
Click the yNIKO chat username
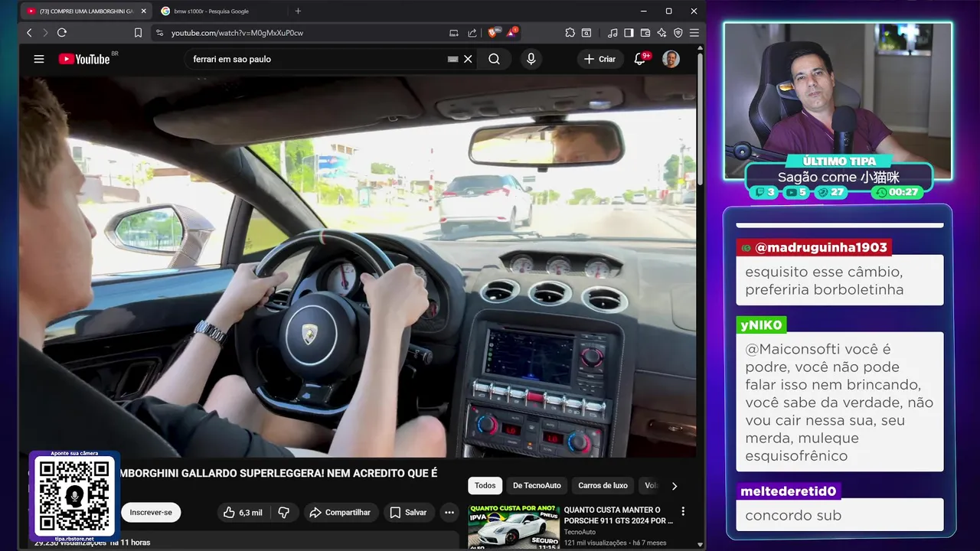(761, 325)
